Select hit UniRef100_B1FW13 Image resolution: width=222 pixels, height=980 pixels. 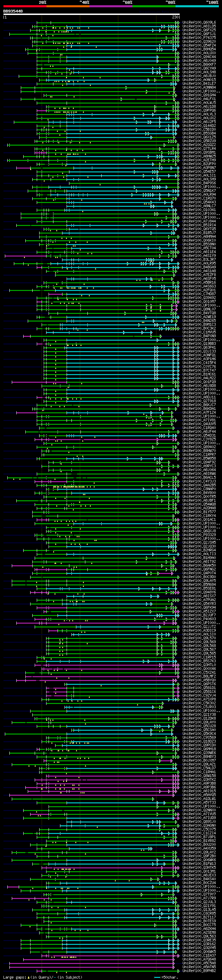(x=199, y=864)
